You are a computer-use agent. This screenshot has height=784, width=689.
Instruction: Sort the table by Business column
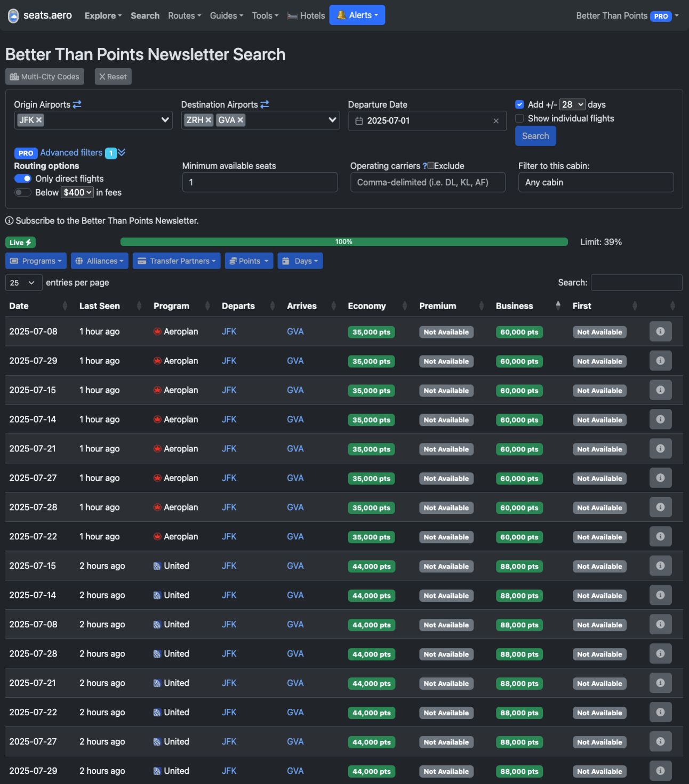point(528,306)
